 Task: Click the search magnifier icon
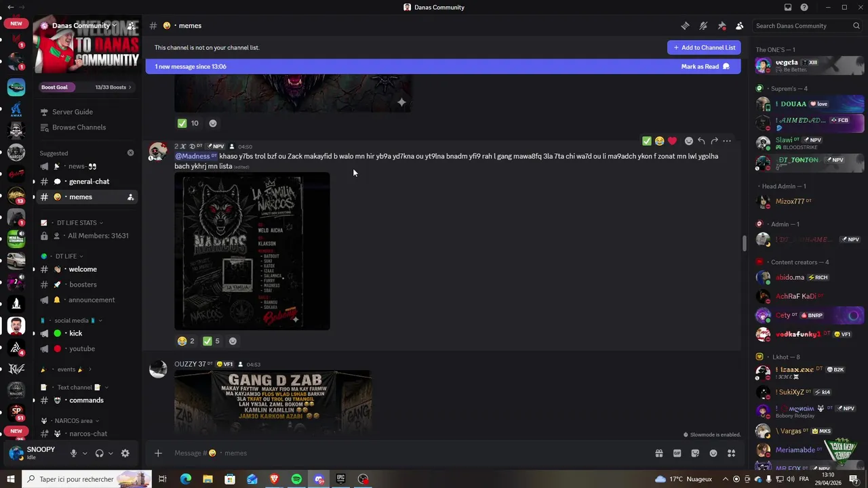coord(856,26)
